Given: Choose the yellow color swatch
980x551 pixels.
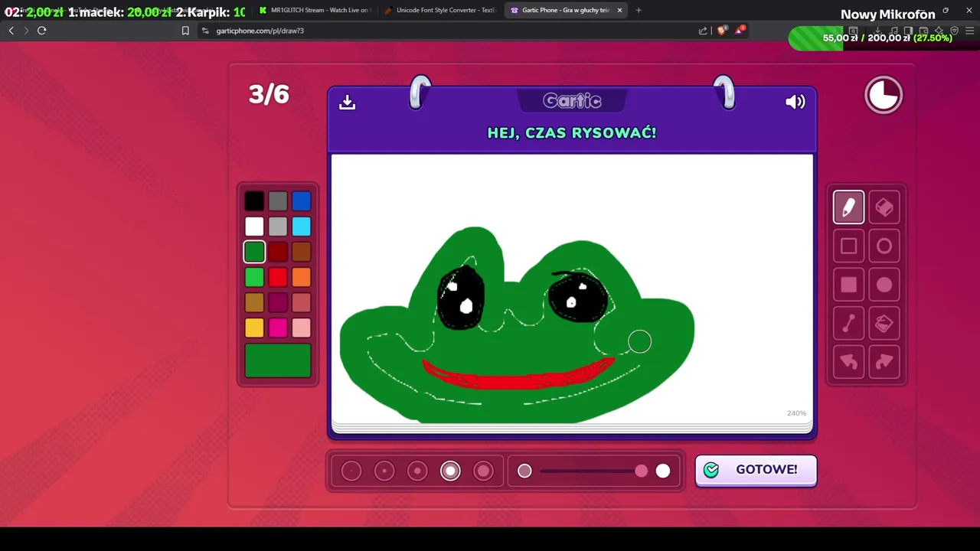Looking at the screenshot, I should pos(254,328).
